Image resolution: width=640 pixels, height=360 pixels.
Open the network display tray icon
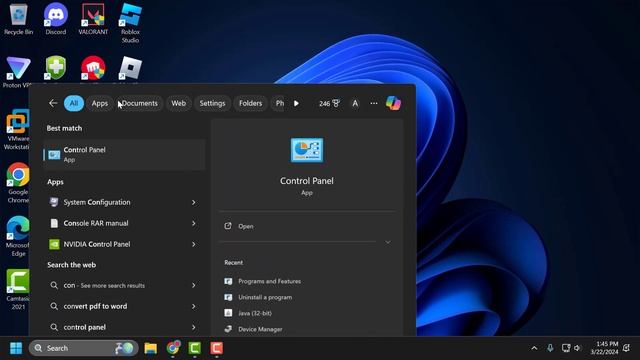566,348
